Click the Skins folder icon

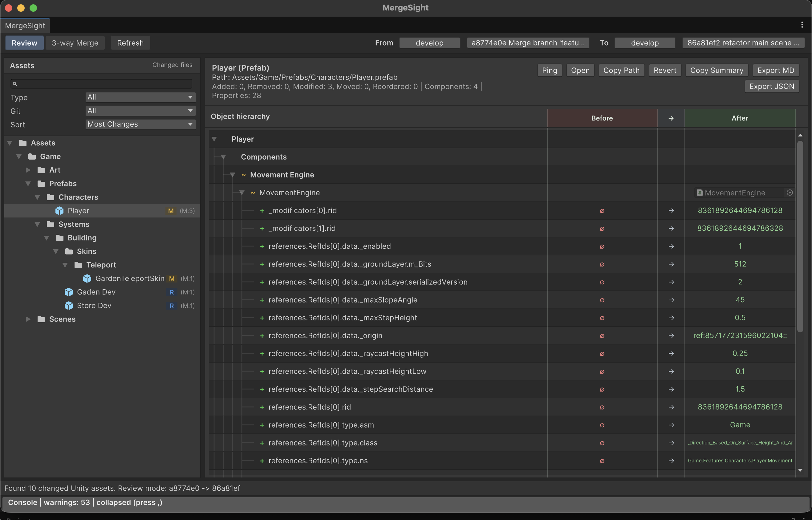click(69, 251)
